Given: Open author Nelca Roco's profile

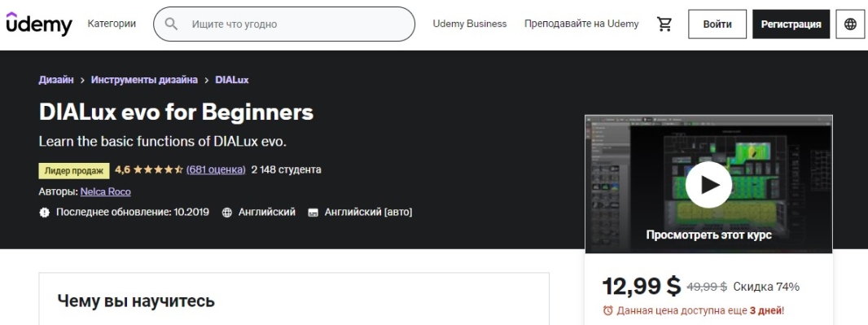Looking at the screenshot, I should click(x=105, y=191).
